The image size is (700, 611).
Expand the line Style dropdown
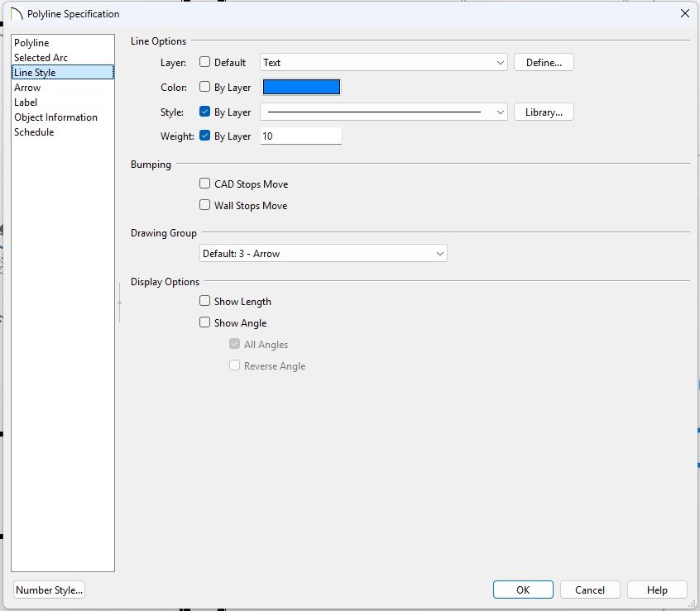(x=384, y=112)
